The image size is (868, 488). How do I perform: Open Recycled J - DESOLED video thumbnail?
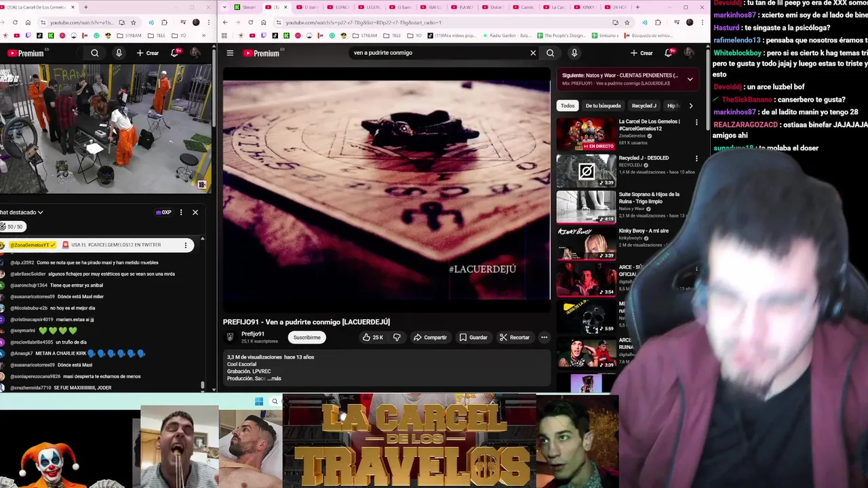586,171
